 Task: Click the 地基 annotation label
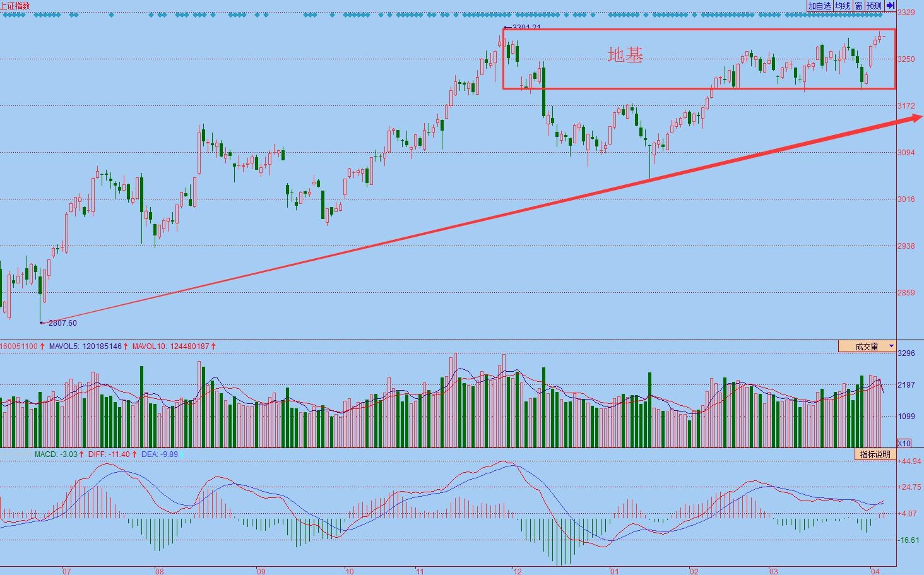[x=625, y=56]
